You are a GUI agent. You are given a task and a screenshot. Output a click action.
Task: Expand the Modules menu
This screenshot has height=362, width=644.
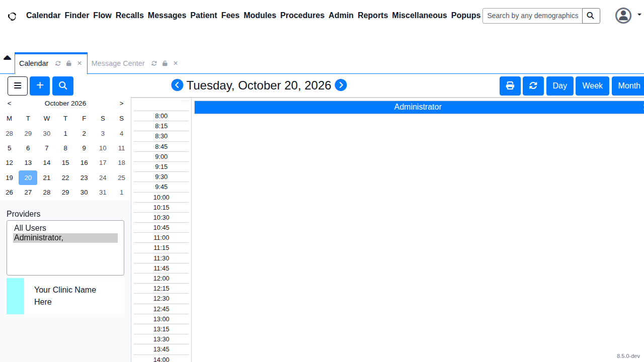260,16
